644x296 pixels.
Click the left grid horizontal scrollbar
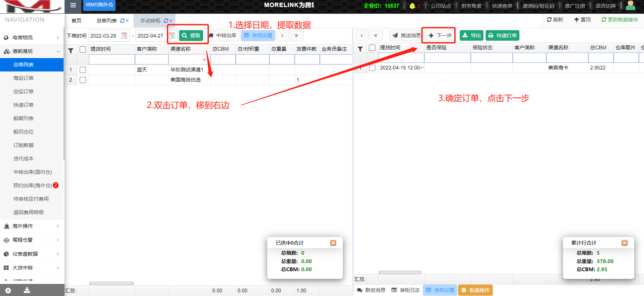(111, 284)
